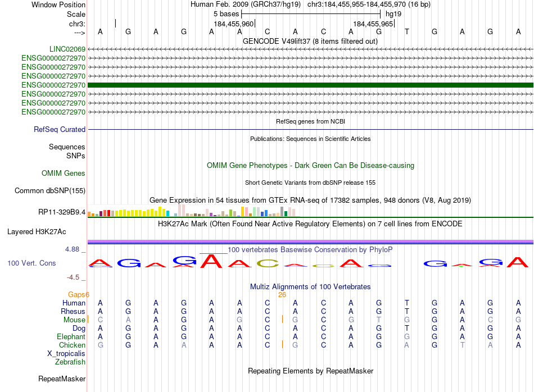Click the OMIM Genes label
The height and width of the screenshot is (392, 534).
64,173
